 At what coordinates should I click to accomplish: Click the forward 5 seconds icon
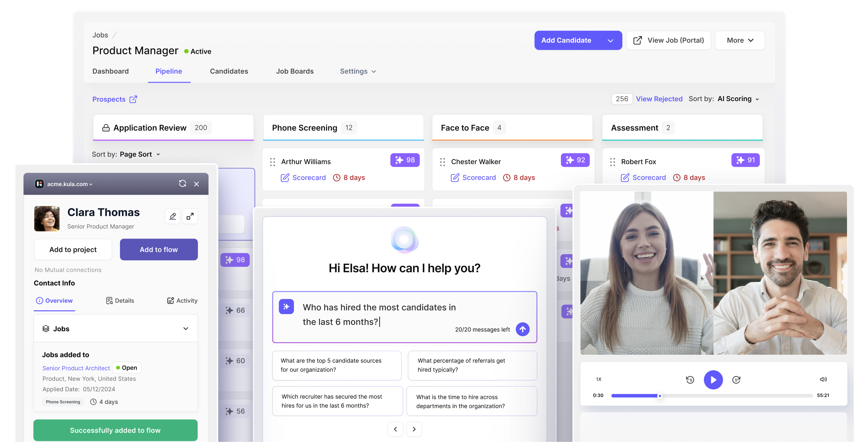[736, 380]
